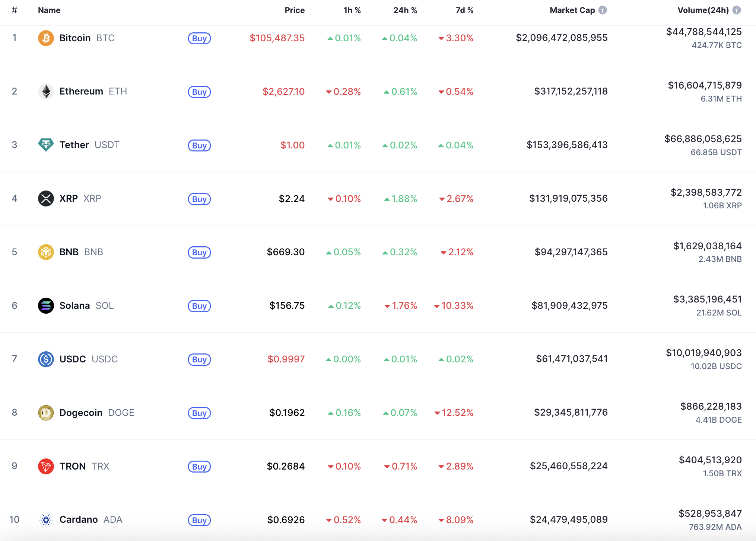Image resolution: width=756 pixels, height=541 pixels.
Task: Click Ethereum 1h change 0.28%
Action: 343,92
